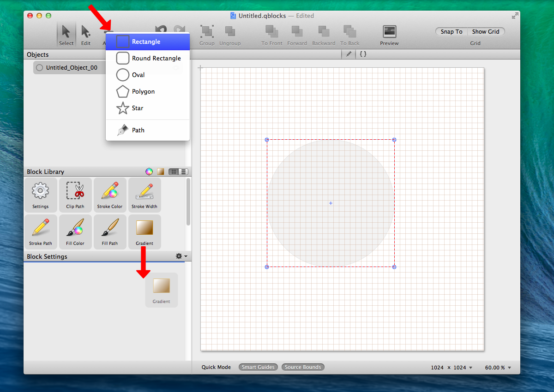The height and width of the screenshot is (392, 554).
Task: Add the Fill Color block
Action: pyautogui.click(x=75, y=232)
